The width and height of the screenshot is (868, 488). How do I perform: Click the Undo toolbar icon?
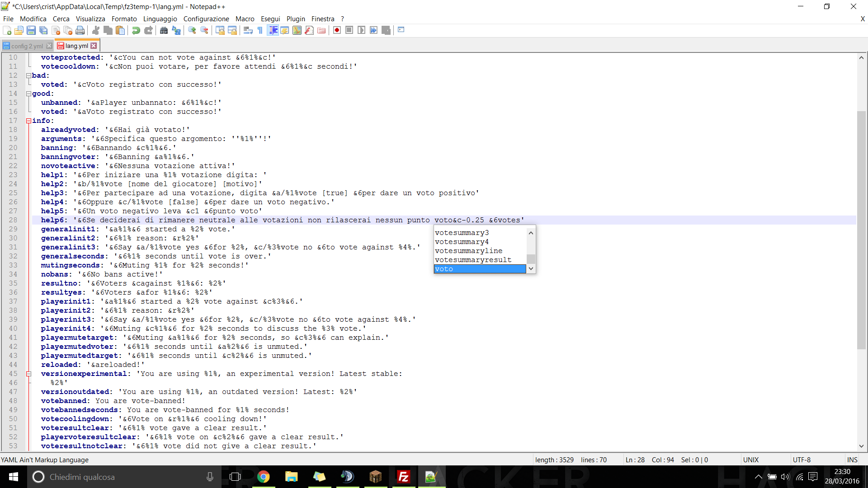click(x=136, y=30)
